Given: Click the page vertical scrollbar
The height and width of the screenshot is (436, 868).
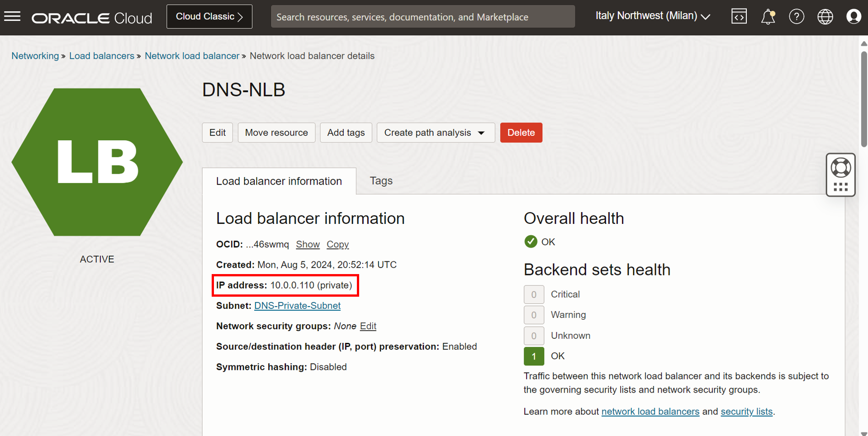Looking at the screenshot, I should click(x=864, y=100).
